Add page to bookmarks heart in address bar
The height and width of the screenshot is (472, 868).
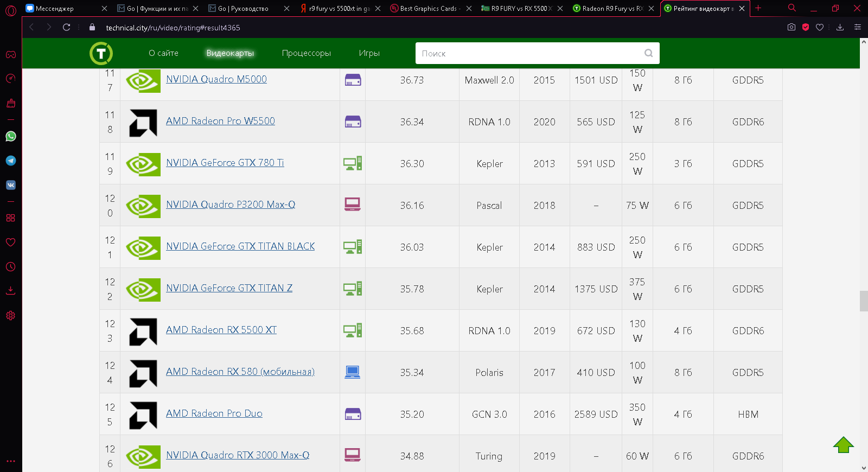tap(820, 27)
